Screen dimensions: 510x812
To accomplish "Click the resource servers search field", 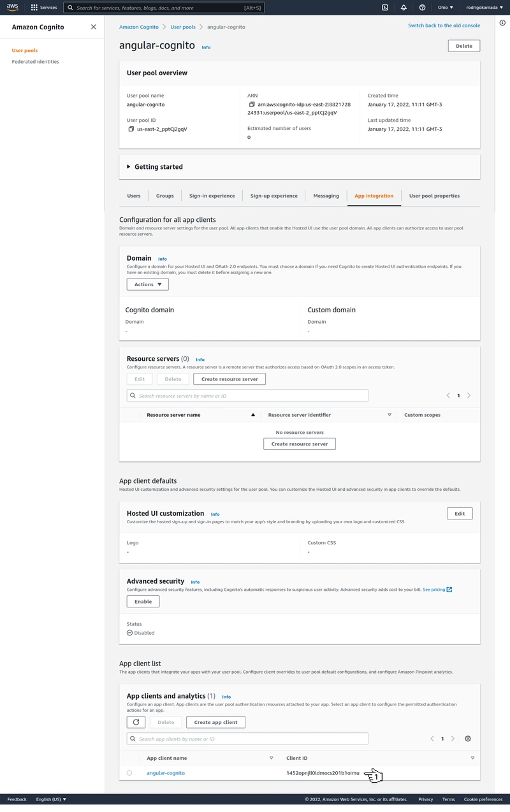I will click(247, 396).
